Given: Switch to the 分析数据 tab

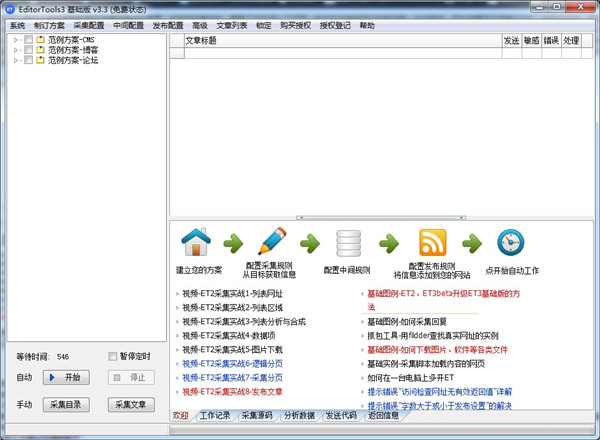Looking at the screenshot, I should click(x=299, y=416).
